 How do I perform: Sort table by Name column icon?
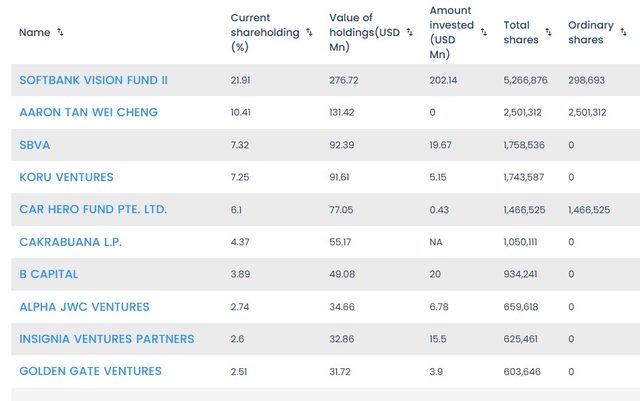click(61, 32)
